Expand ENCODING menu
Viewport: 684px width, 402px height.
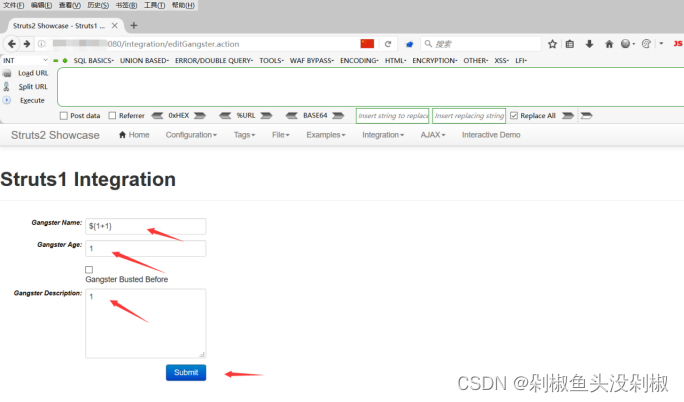pyautogui.click(x=359, y=61)
